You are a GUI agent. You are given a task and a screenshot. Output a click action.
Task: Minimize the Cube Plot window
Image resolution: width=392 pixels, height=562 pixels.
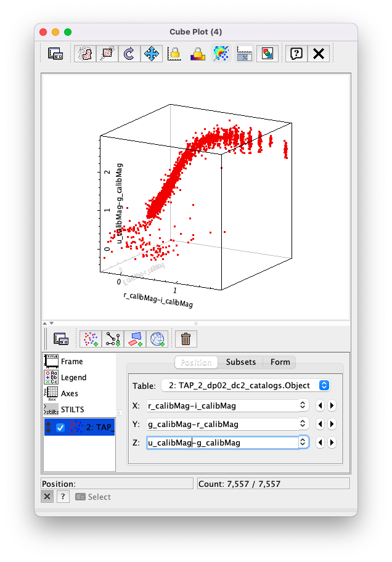(55, 32)
